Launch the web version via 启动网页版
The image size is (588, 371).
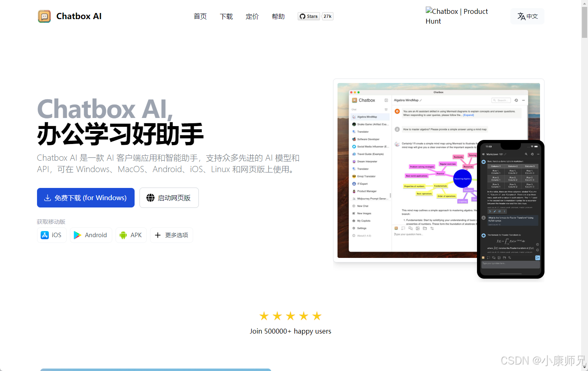(169, 198)
